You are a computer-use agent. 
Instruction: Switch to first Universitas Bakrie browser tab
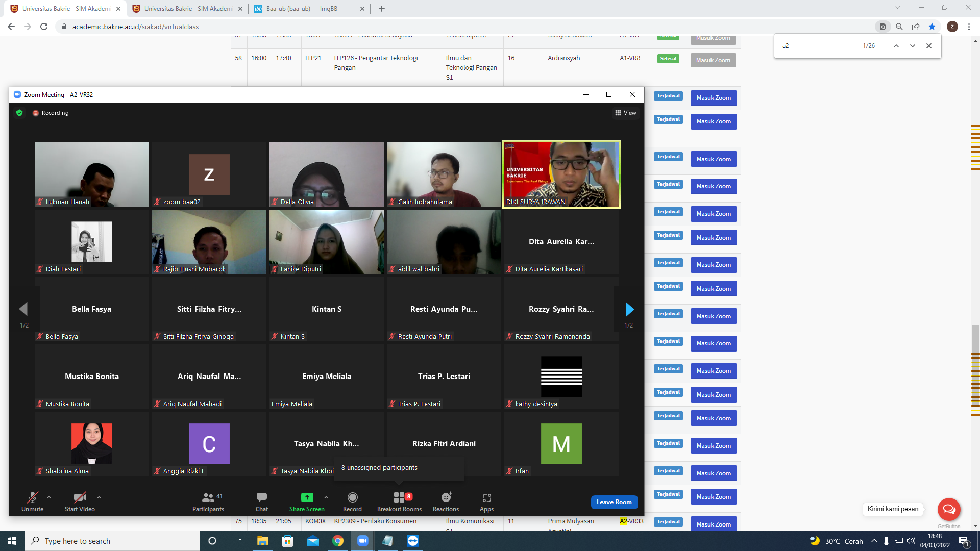pos(66,9)
